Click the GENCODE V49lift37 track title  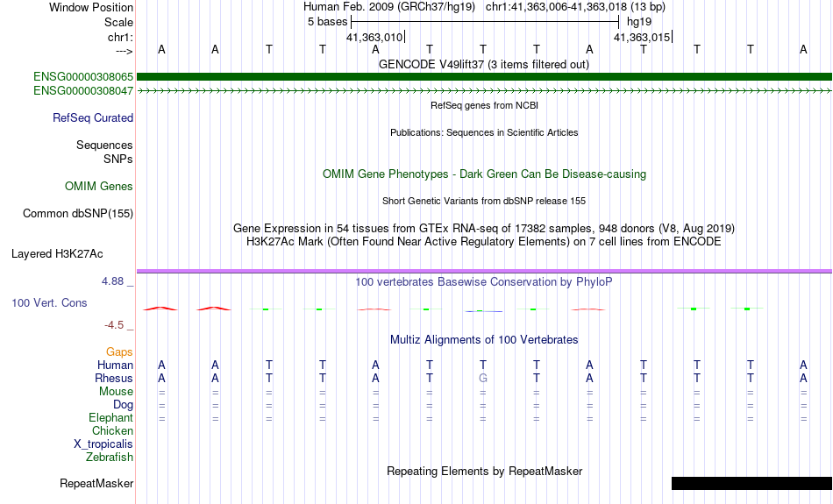click(484, 64)
